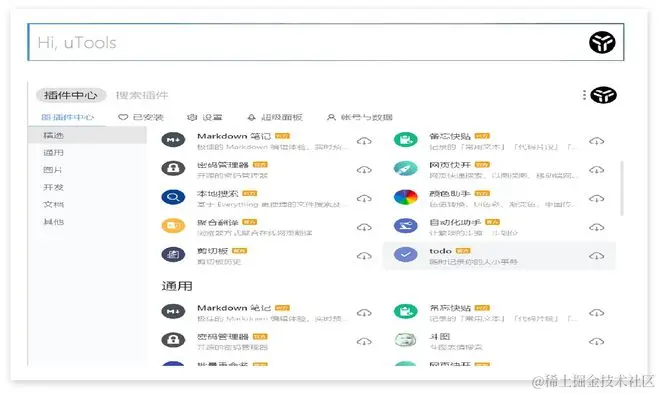Image resolution: width=660 pixels, height=394 pixels.
Task: Open the three-dot more options menu
Action: (584, 95)
